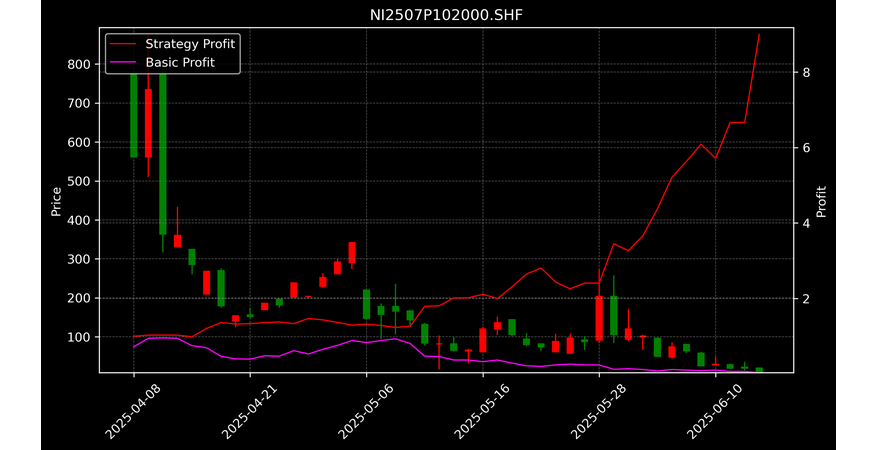Click the green candlestick at 2025-05-06
Screen dimensions: 878x450
(x=366, y=304)
